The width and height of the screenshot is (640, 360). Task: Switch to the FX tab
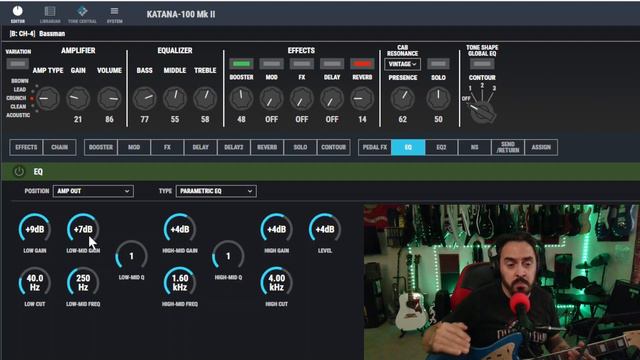167,147
